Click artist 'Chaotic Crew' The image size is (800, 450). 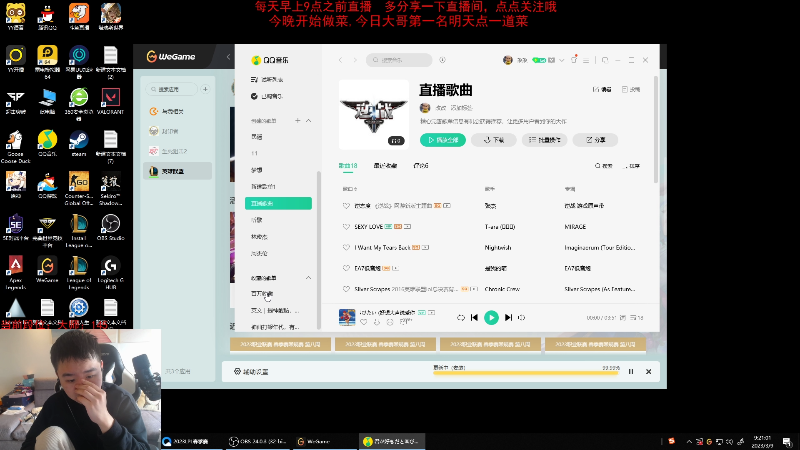click(x=502, y=289)
